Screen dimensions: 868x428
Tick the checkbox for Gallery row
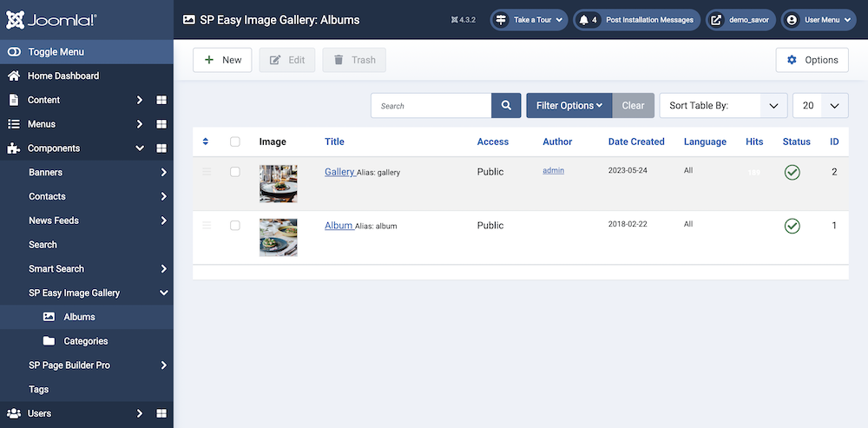tap(235, 172)
